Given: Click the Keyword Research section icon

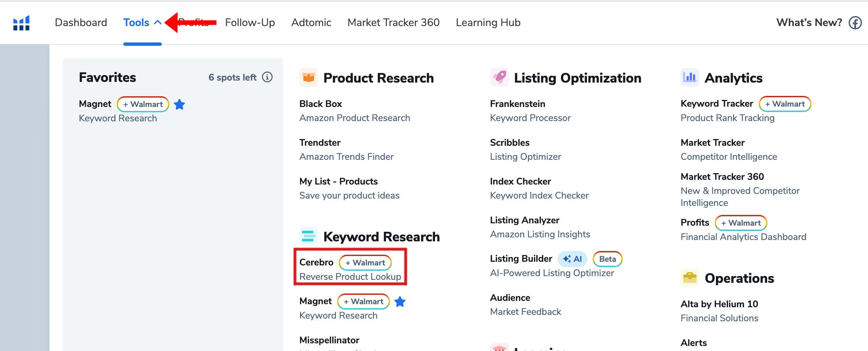Looking at the screenshot, I should pyautogui.click(x=308, y=236).
